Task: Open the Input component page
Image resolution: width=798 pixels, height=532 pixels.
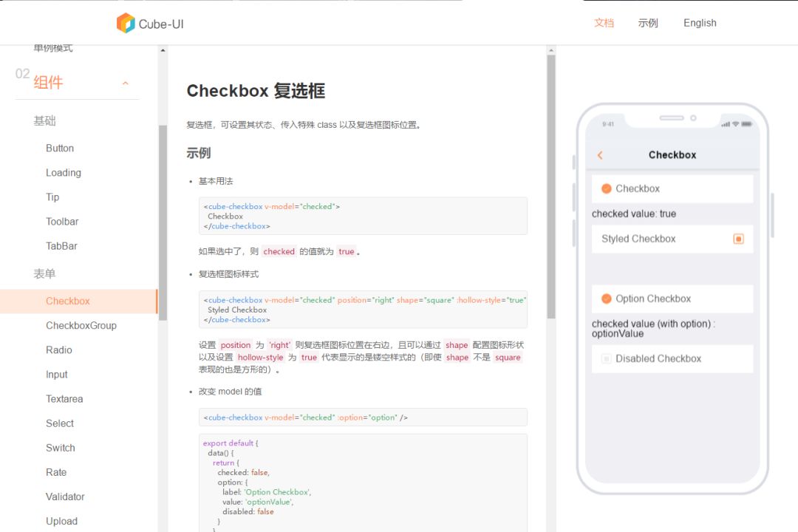Action: [x=56, y=374]
